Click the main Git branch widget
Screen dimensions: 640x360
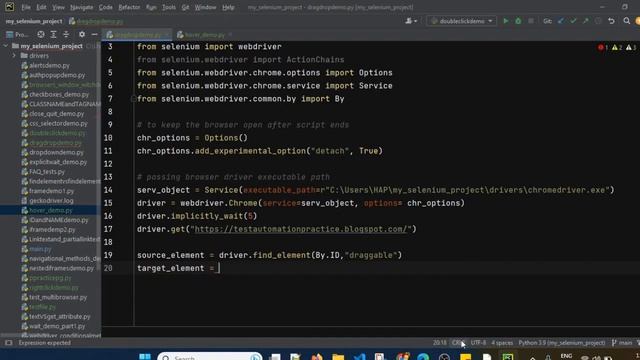click(x=622, y=343)
